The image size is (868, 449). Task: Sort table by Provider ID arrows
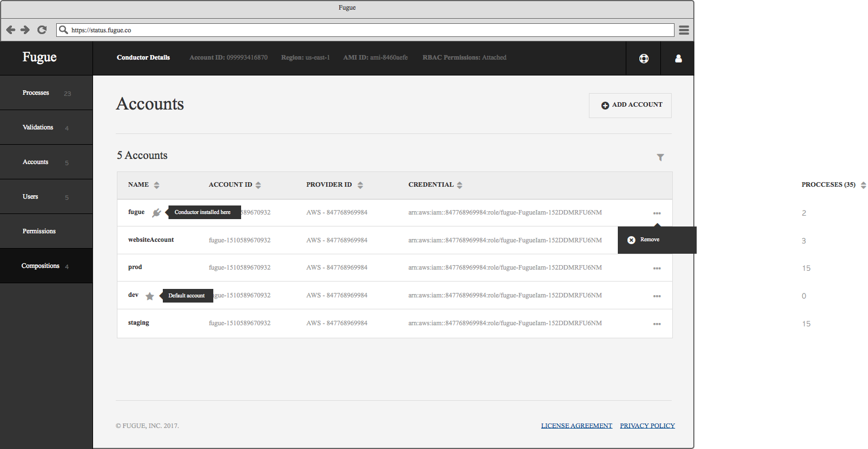click(x=360, y=185)
